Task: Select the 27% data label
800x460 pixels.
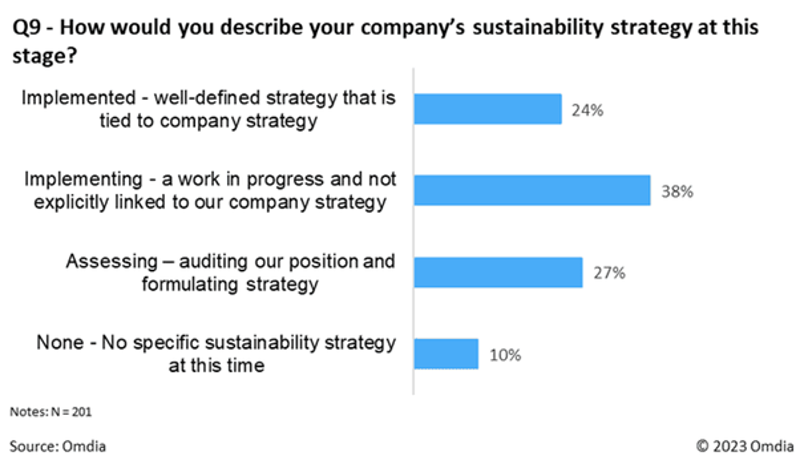Action: tap(609, 273)
